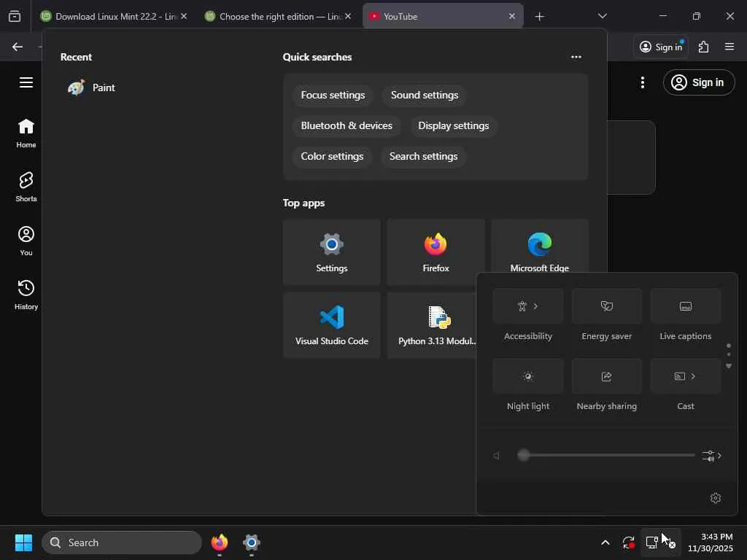Click network and volume tray icons
The image size is (747, 560).
click(660, 542)
